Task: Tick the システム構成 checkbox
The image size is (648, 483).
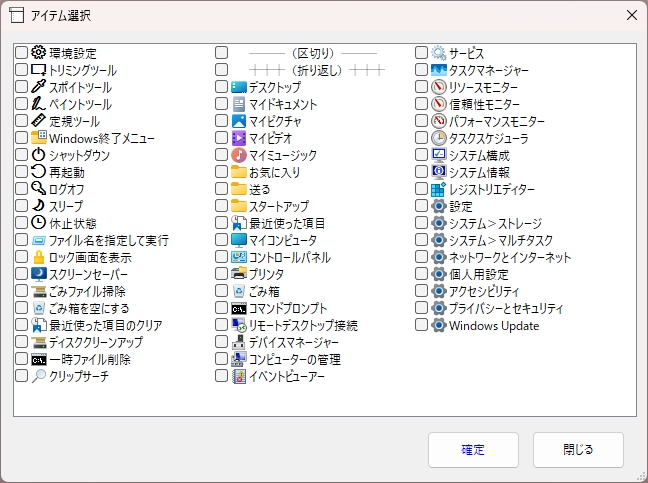Action: coord(422,155)
